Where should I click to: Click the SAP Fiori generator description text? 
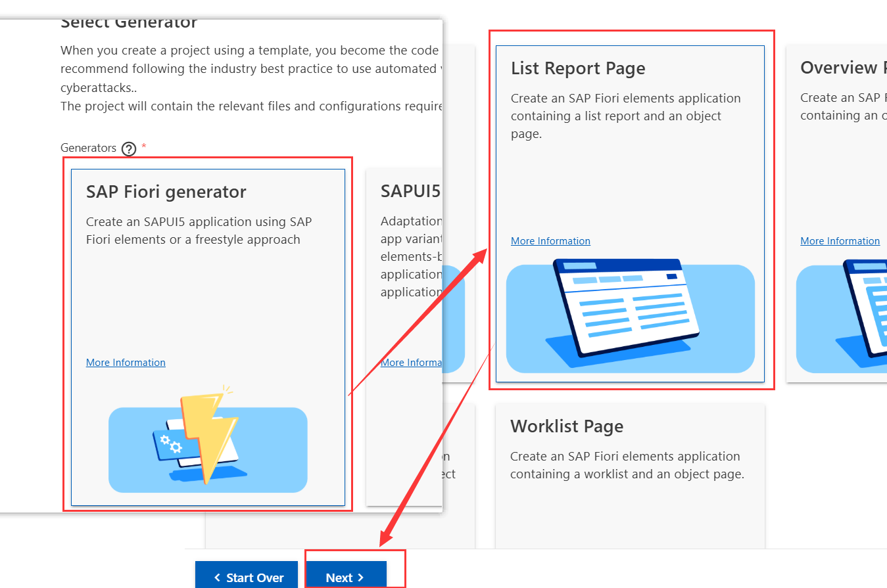199,231
